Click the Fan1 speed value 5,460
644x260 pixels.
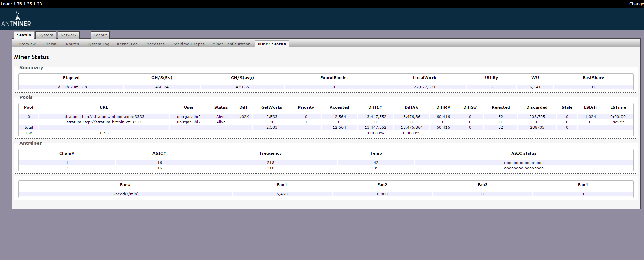click(282, 194)
